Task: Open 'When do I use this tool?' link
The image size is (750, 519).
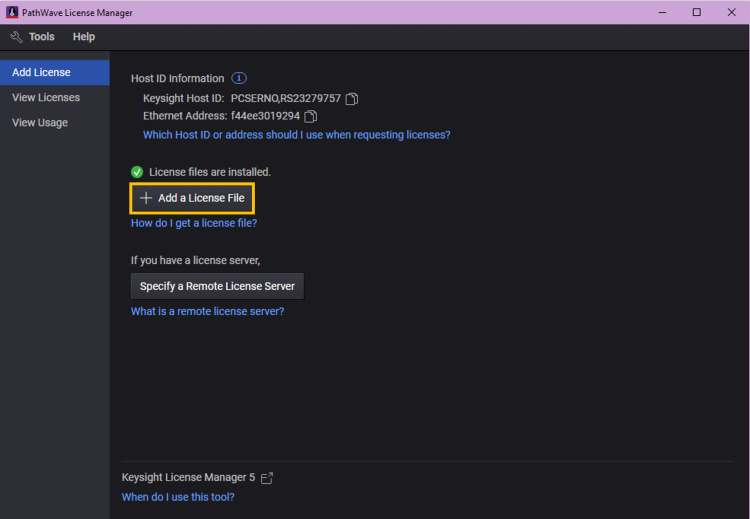Action: pos(178,497)
